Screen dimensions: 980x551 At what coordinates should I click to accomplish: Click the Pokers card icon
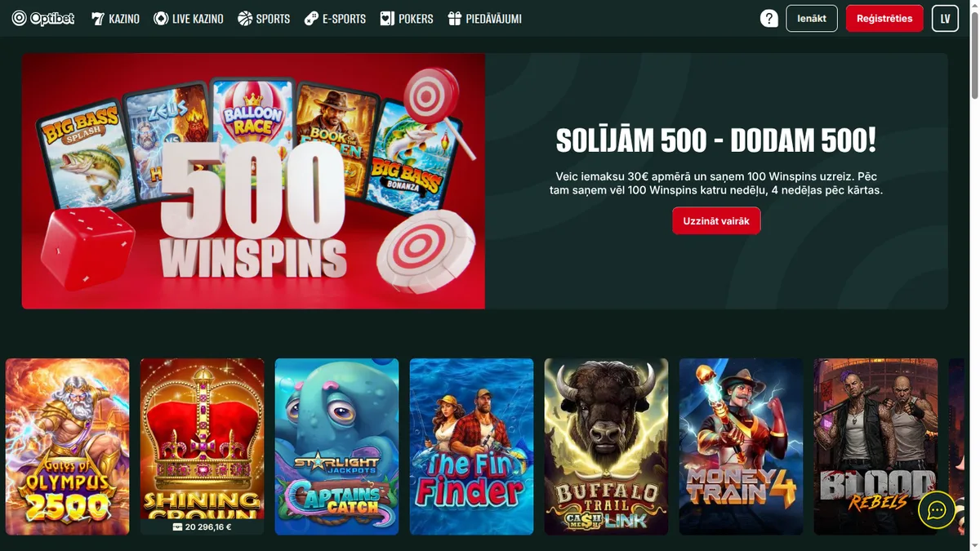pyautogui.click(x=387, y=18)
